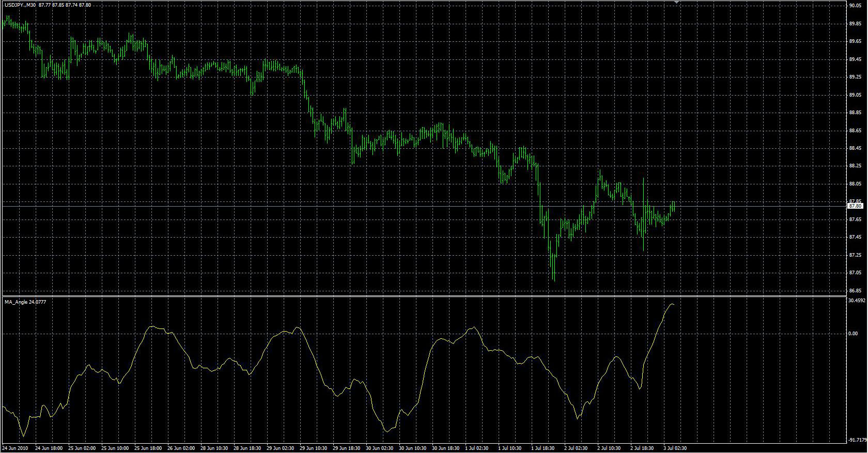Click the 29 Jun 10:30 time label
This screenshot has width=868, height=453.
(313, 448)
